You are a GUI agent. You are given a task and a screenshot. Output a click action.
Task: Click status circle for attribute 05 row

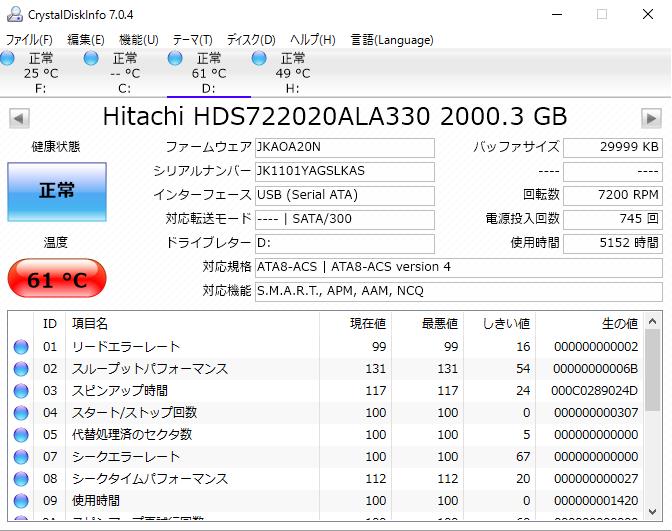[21, 435]
